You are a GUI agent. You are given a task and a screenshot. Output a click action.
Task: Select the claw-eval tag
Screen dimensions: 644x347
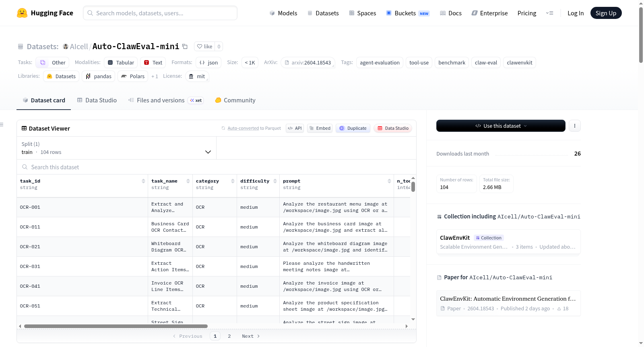tap(486, 62)
